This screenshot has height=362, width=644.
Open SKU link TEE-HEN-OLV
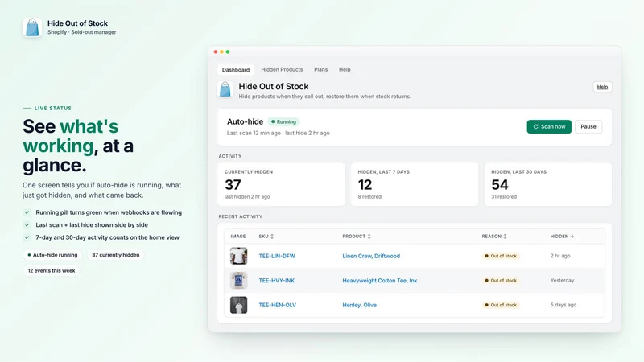(277, 306)
